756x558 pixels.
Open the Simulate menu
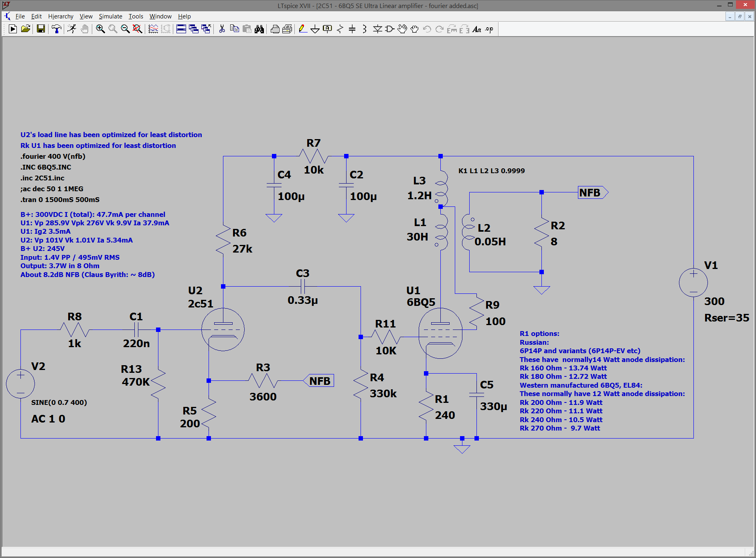(111, 16)
